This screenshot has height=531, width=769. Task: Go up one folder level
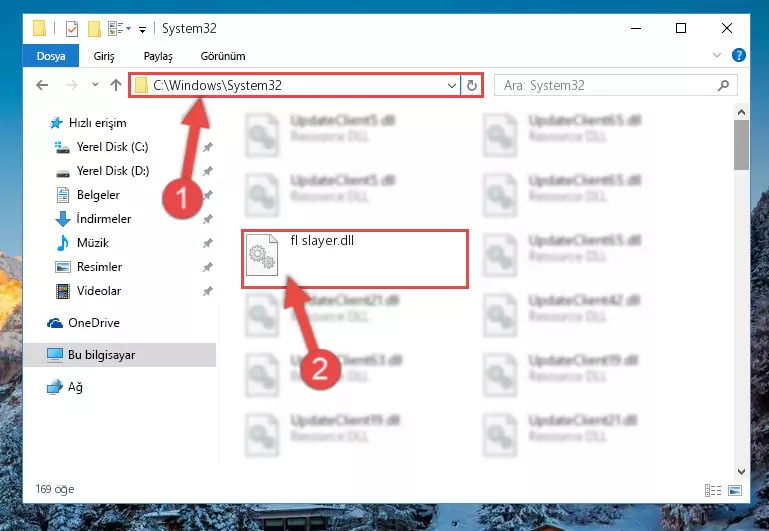pos(116,85)
